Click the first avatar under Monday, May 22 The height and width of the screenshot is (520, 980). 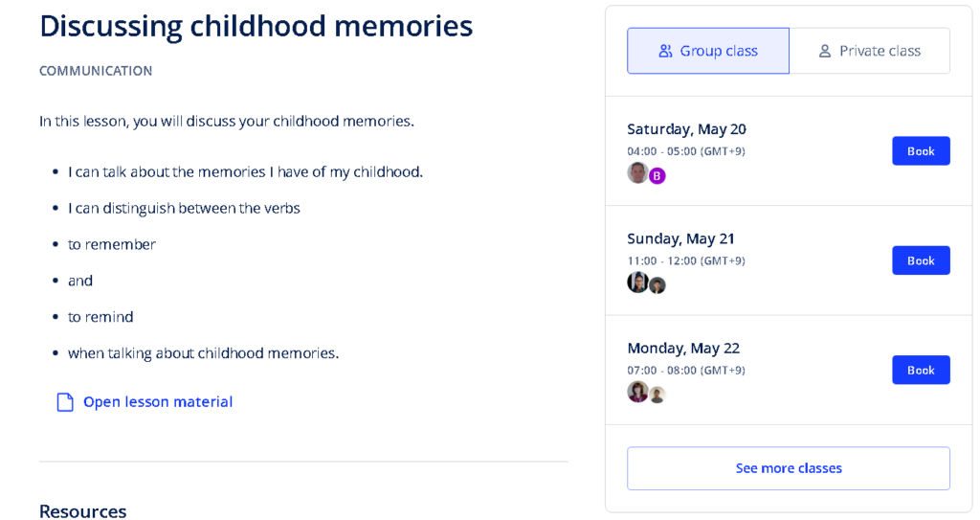pos(637,392)
